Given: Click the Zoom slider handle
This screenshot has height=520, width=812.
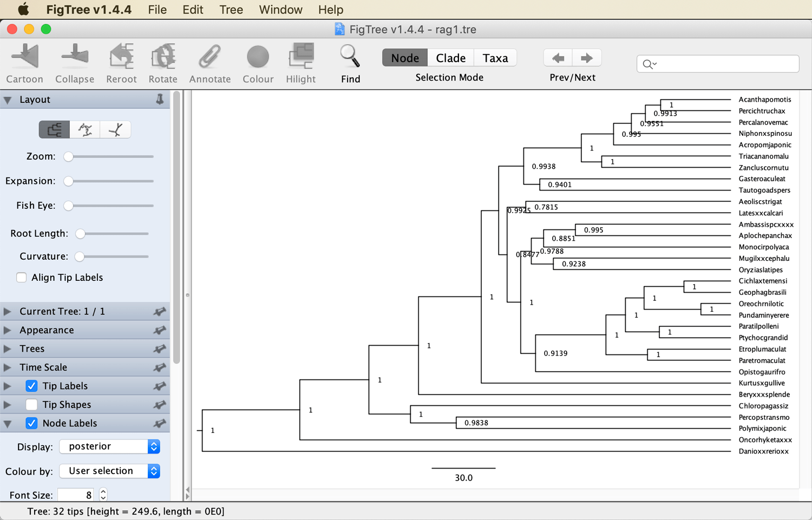Looking at the screenshot, I should (x=68, y=157).
